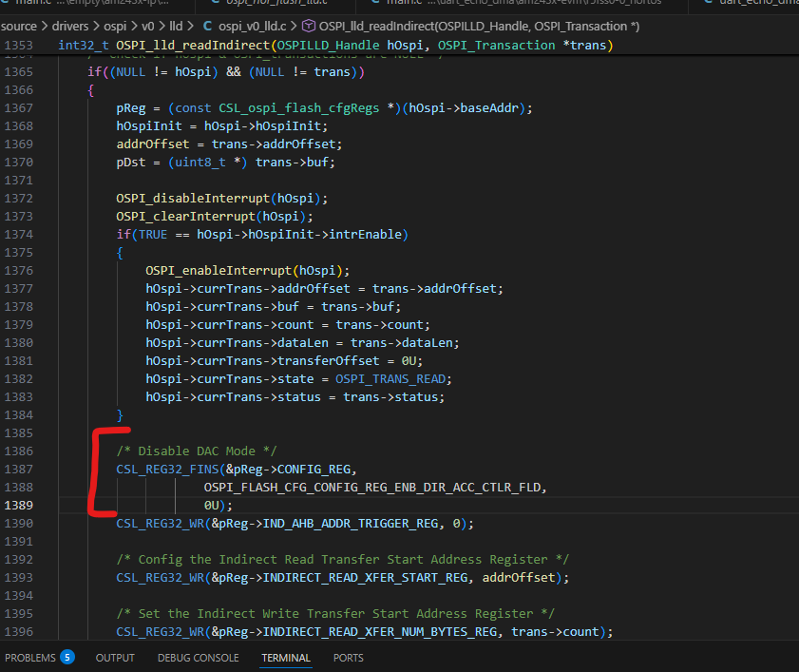This screenshot has width=799, height=672.
Task: Click the 'Set the Indirect Write' comment
Action: [x=335, y=614]
